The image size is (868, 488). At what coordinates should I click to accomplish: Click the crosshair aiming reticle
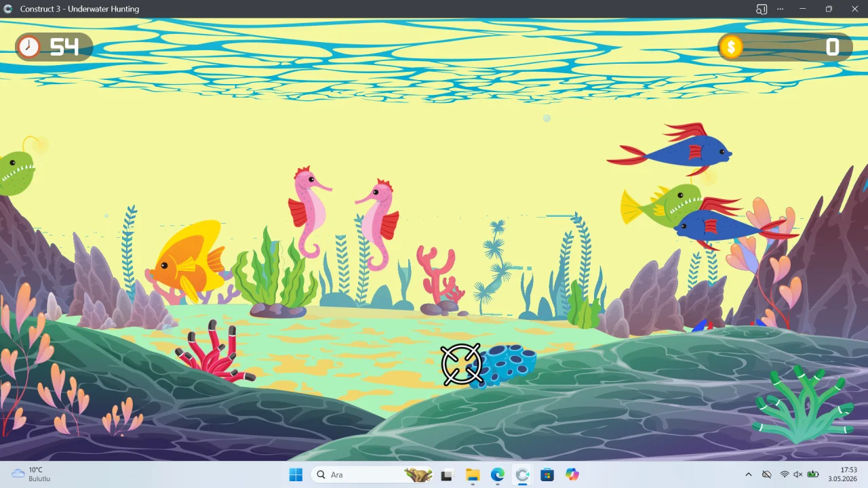(x=461, y=365)
